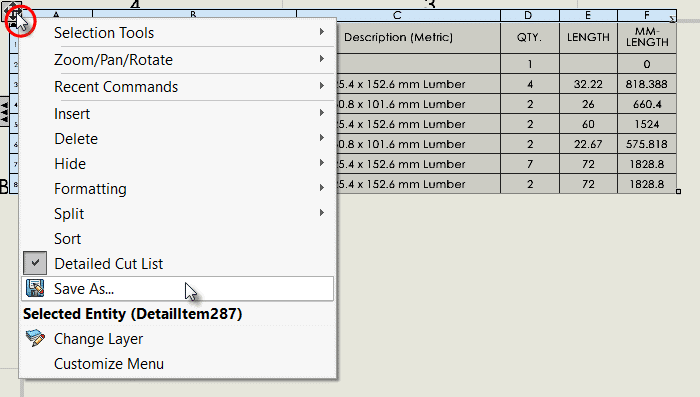Click the MM-length cell 1524
The image size is (700, 397).
point(647,124)
